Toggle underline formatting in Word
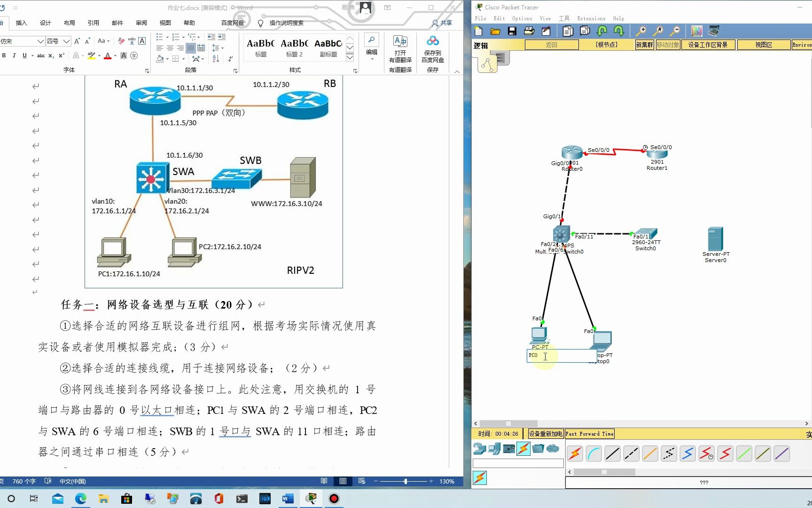Viewport: 812px width, 508px height. (x=24, y=56)
